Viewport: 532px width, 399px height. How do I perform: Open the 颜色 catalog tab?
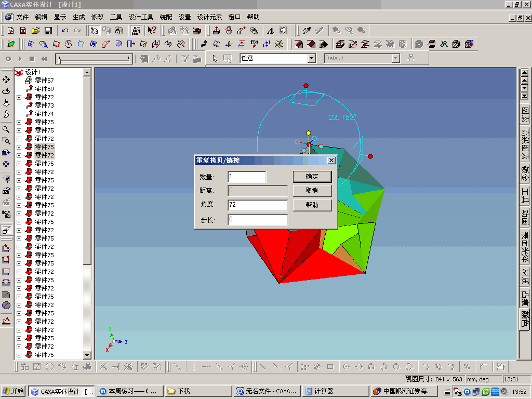pos(525,318)
